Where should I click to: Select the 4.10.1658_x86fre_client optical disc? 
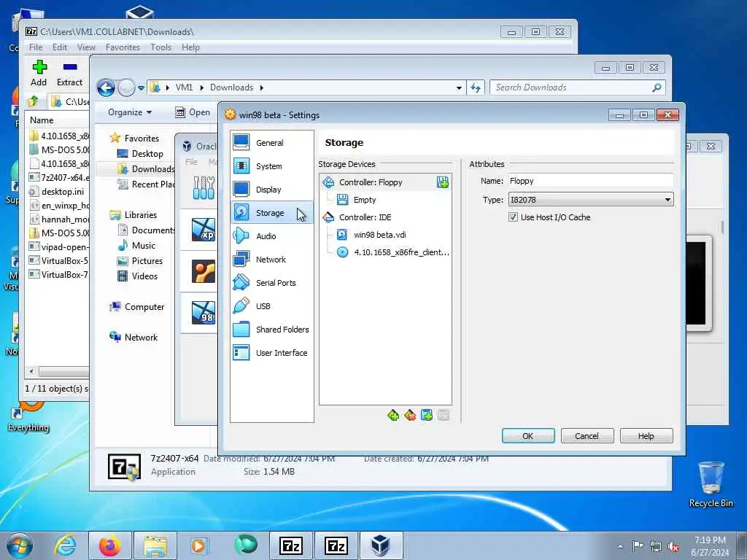point(385,252)
